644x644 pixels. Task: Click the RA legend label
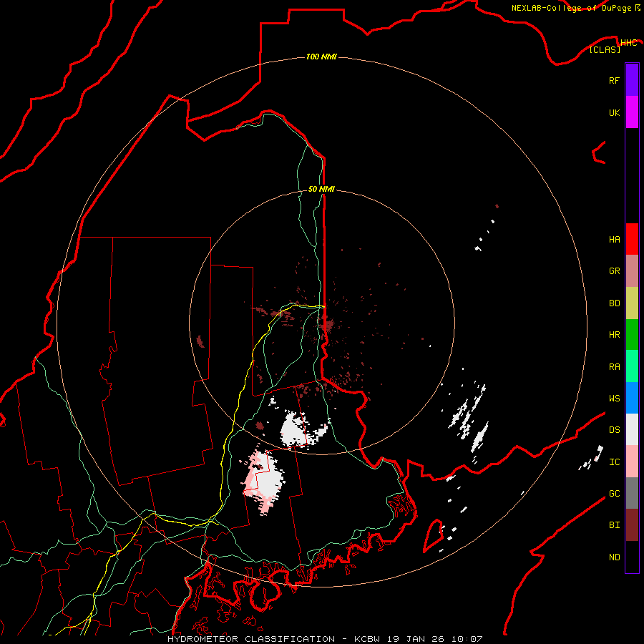click(x=614, y=367)
